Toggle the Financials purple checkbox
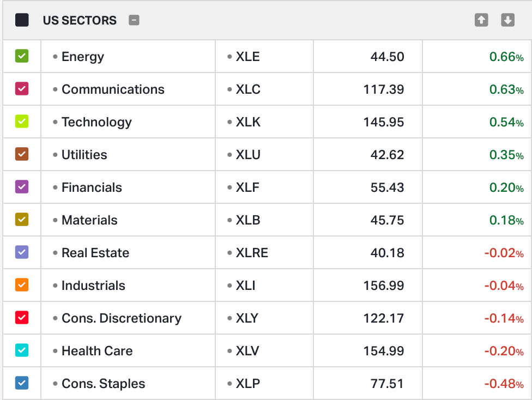This screenshot has height=400, width=532. tap(22, 187)
